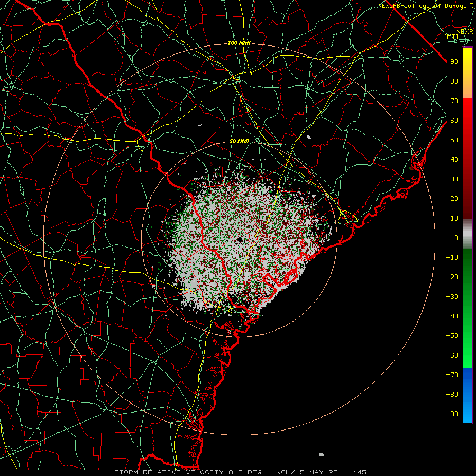Click the 0 value on the velocity scale

pos(456,237)
